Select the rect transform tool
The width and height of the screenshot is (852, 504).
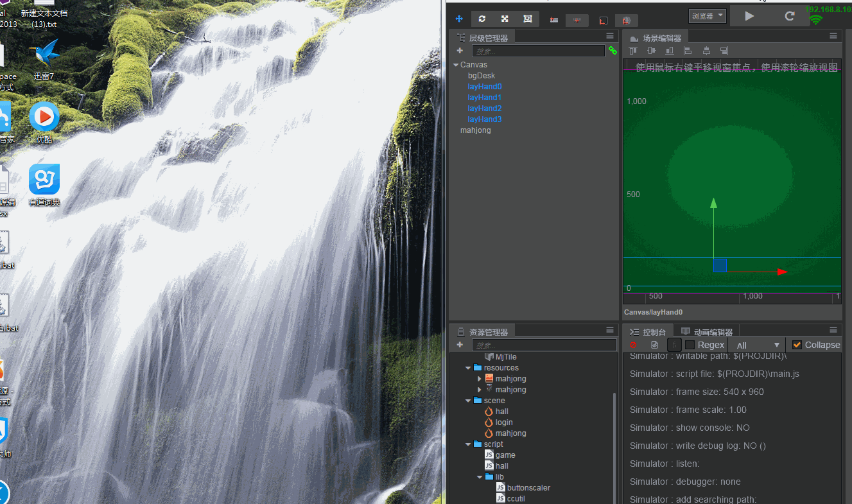[528, 19]
